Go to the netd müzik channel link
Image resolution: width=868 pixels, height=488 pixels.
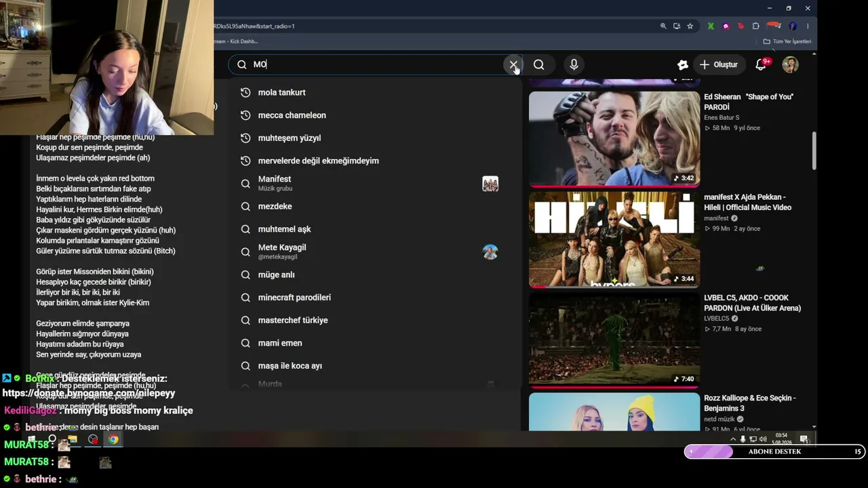tap(719, 419)
